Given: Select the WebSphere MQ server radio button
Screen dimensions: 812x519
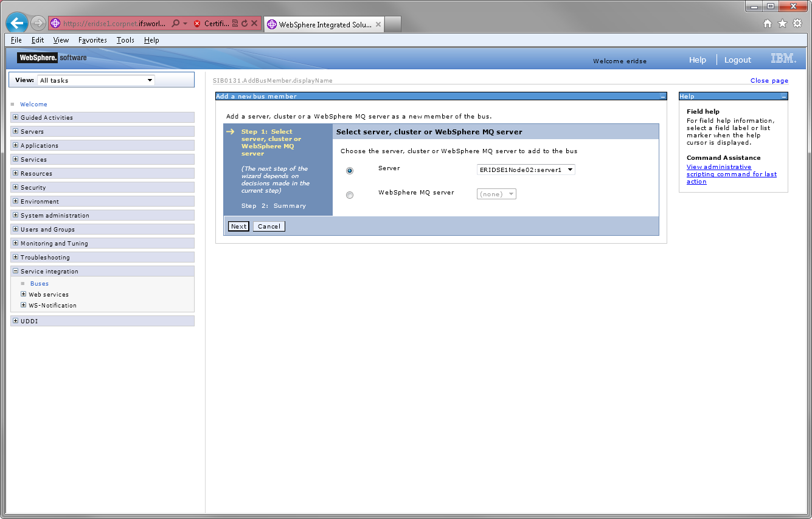Looking at the screenshot, I should coord(349,194).
